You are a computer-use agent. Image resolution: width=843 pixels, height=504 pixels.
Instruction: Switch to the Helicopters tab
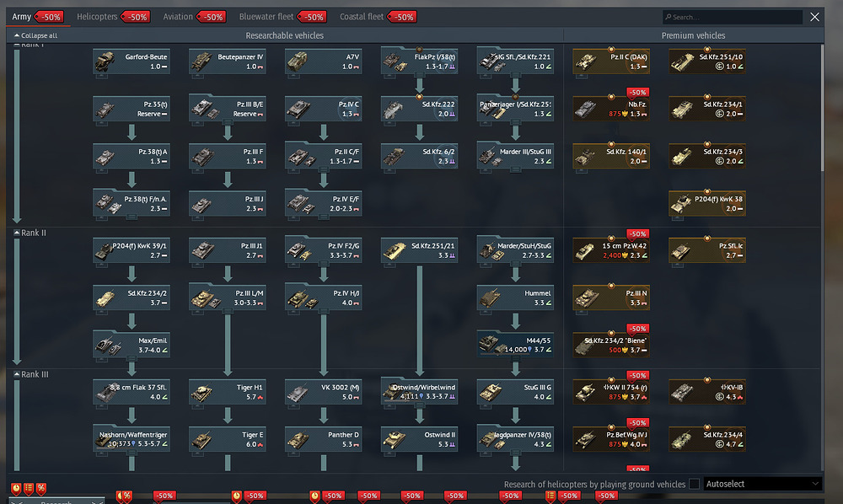pos(97,17)
